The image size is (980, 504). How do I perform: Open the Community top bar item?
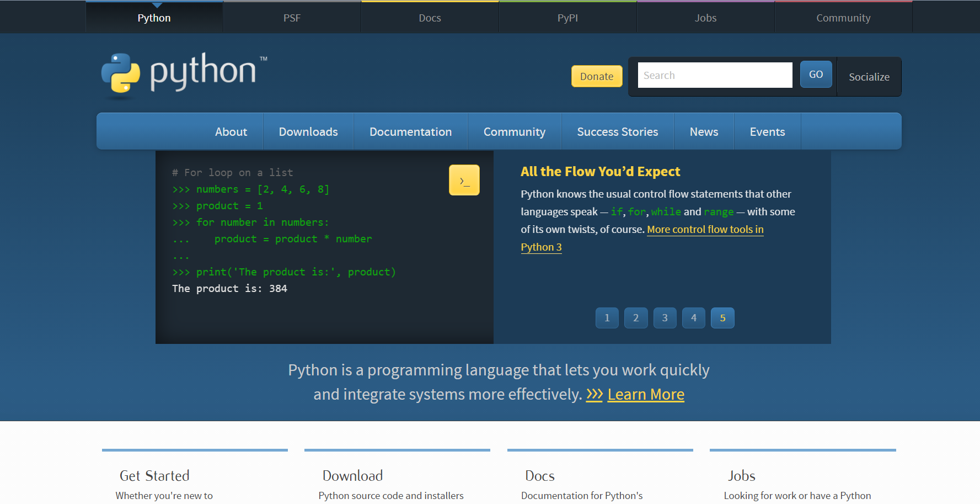(x=843, y=17)
